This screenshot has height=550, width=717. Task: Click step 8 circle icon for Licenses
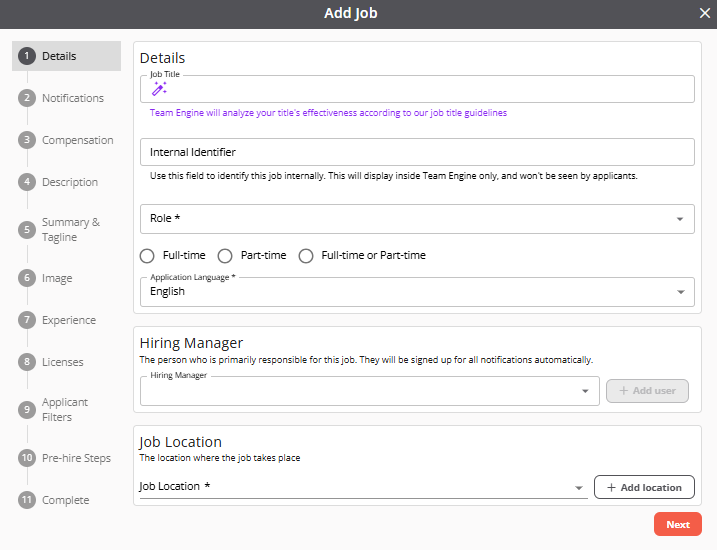[x=27, y=362]
